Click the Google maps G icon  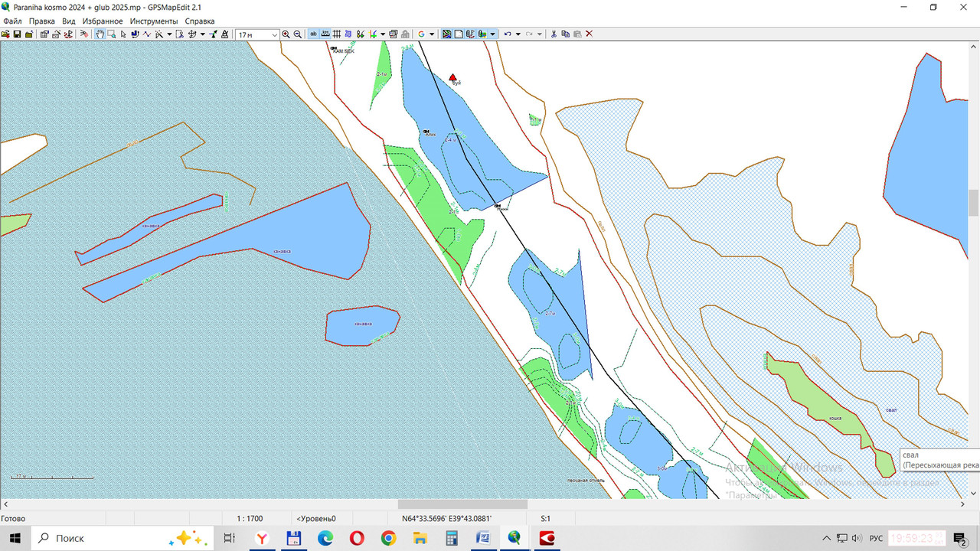point(421,34)
